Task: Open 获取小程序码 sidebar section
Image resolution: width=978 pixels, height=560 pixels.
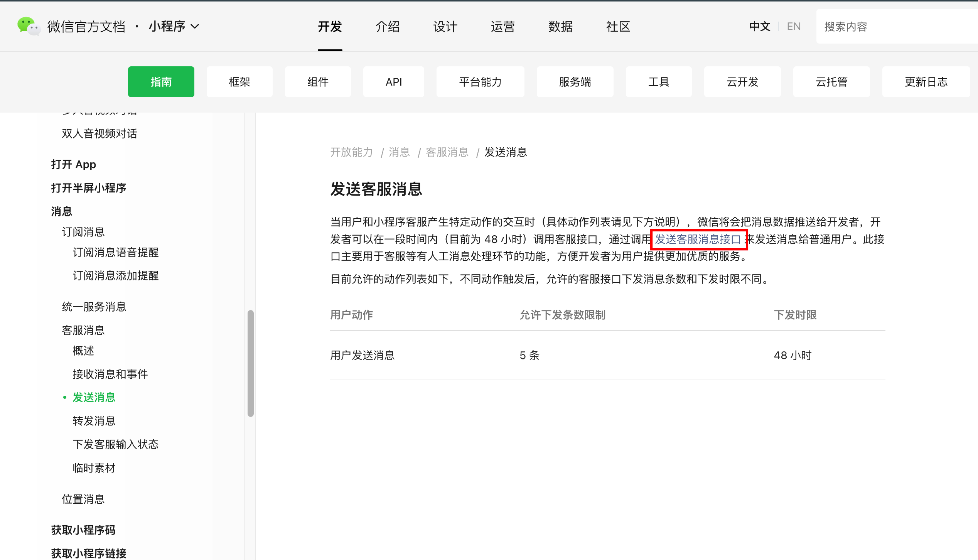Action: (x=83, y=530)
